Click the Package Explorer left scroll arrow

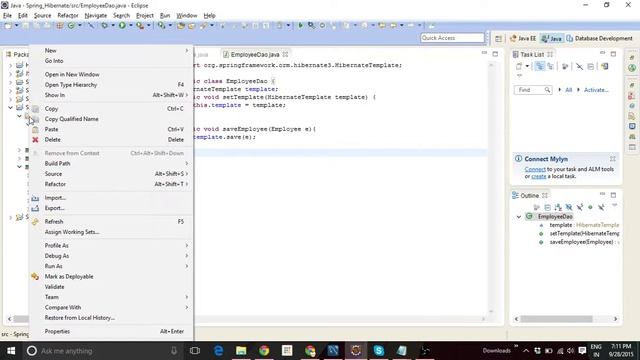pyautogui.click(x=9, y=319)
